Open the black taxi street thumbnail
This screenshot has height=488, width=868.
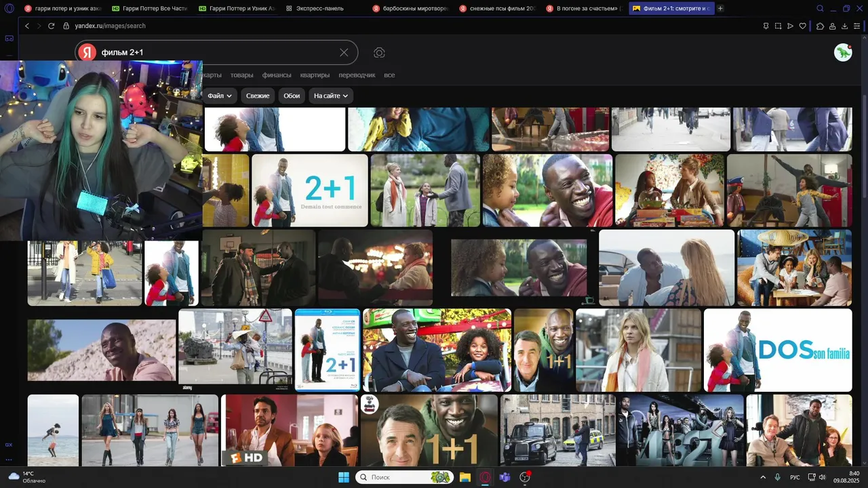pos(558,430)
